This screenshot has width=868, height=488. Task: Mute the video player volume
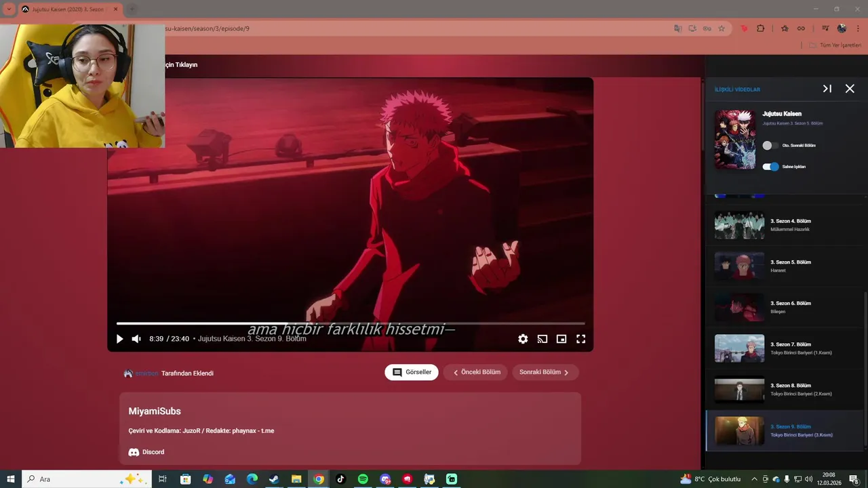pyautogui.click(x=136, y=339)
